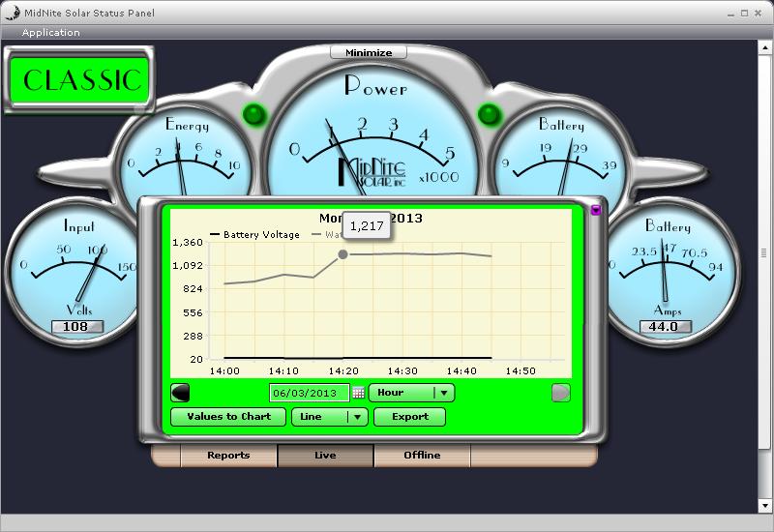Click the 1,360 y-axis label
Screen dimensions: 774x532
tap(188, 243)
